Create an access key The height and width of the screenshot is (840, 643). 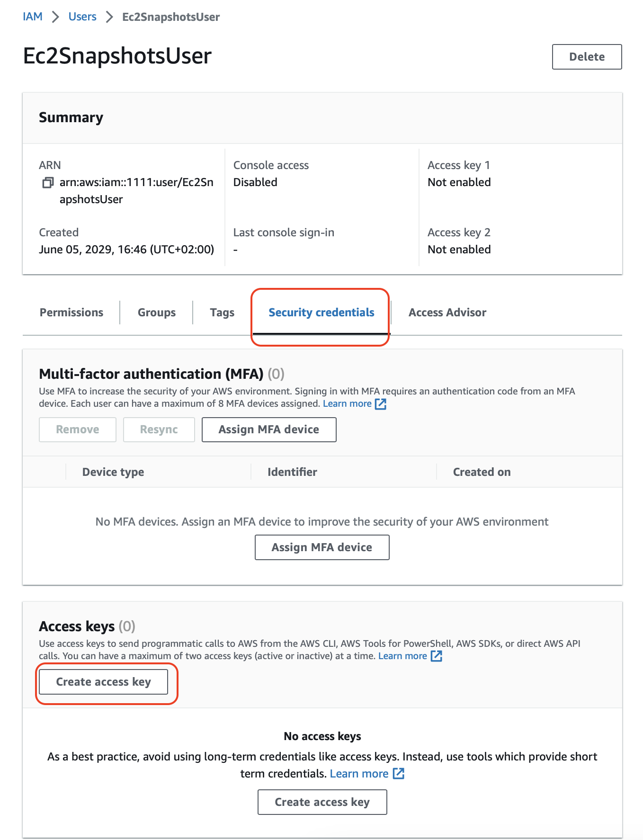[x=103, y=682]
